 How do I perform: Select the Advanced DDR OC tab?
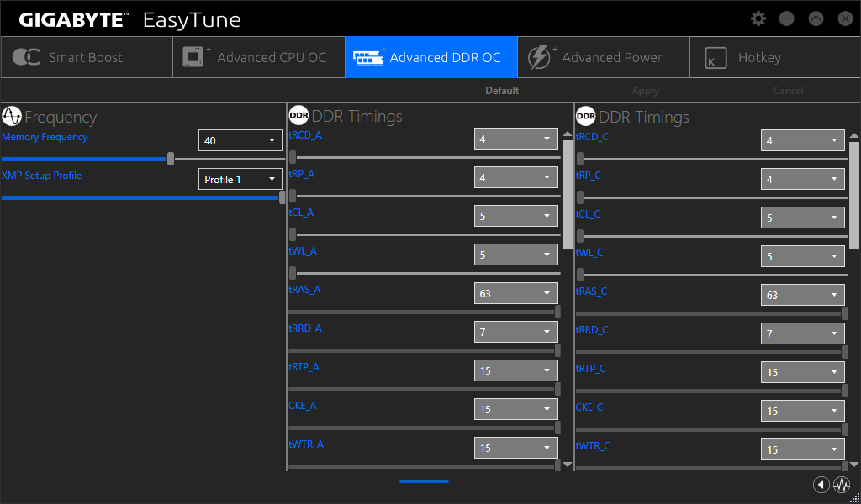(431, 57)
